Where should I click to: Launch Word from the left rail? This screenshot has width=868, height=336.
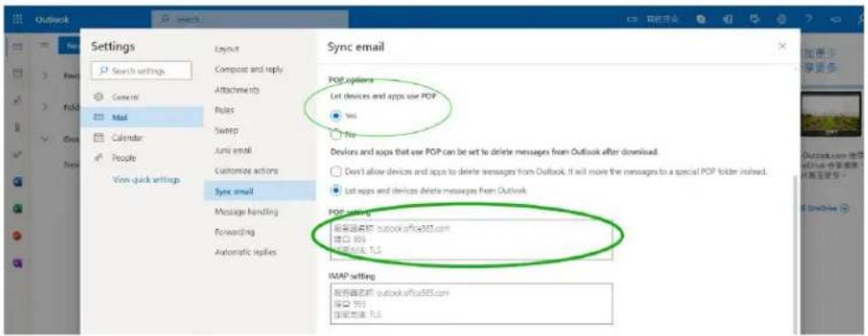coord(17,181)
